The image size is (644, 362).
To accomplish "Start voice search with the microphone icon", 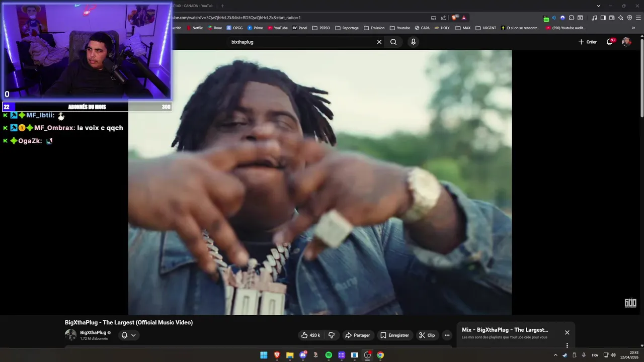I will pos(413,42).
